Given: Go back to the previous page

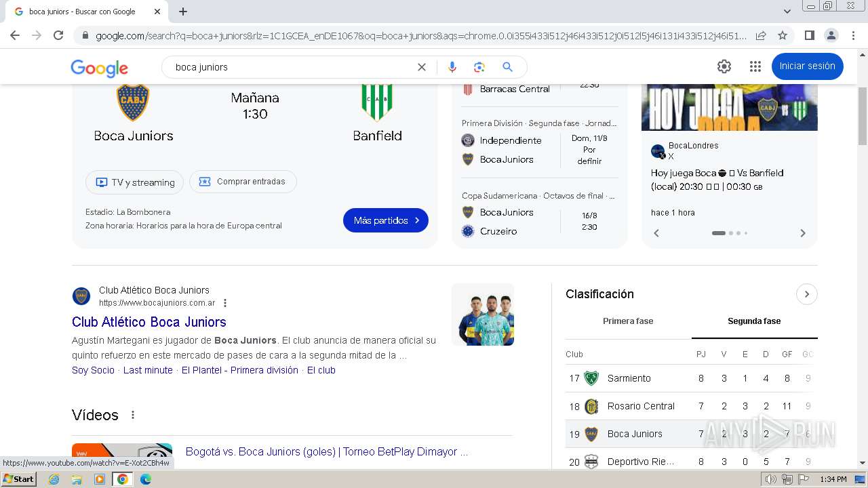Looking at the screenshot, I should [15, 35].
